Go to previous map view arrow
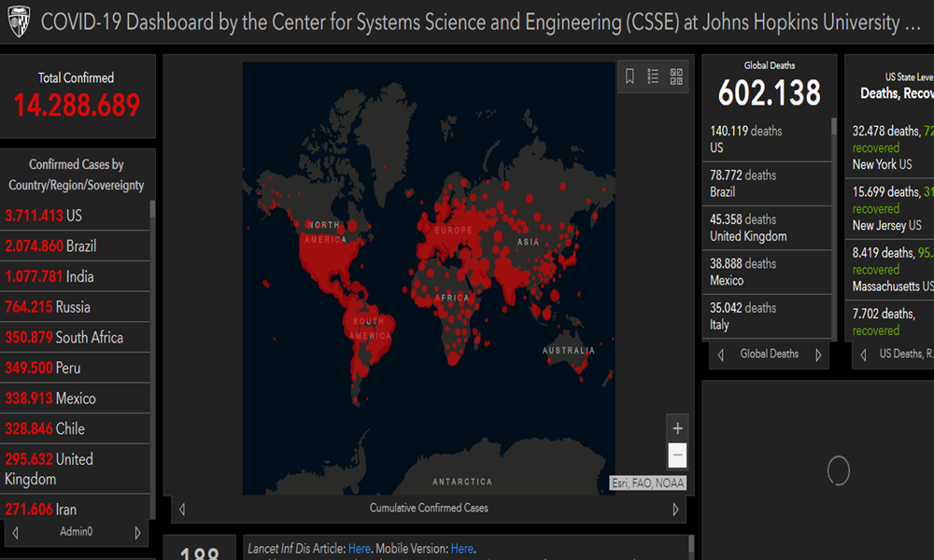This screenshot has height=560, width=934. click(182, 510)
